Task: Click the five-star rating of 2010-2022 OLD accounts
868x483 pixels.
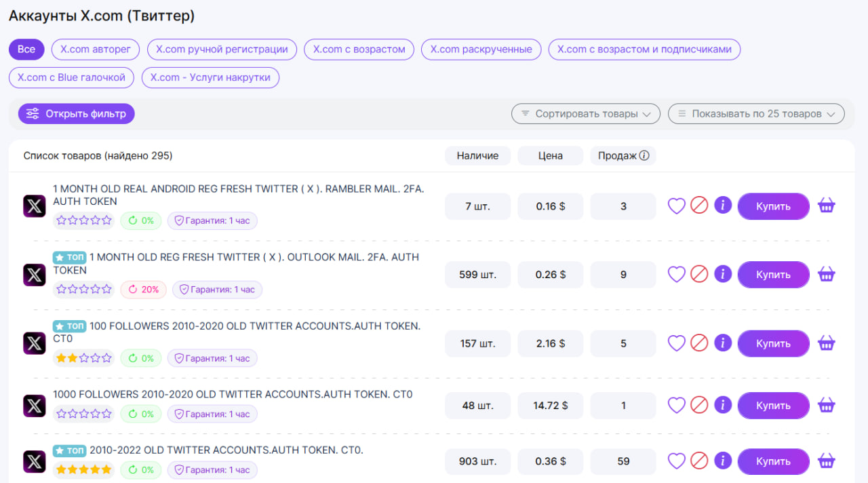Action: pyautogui.click(x=84, y=469)
